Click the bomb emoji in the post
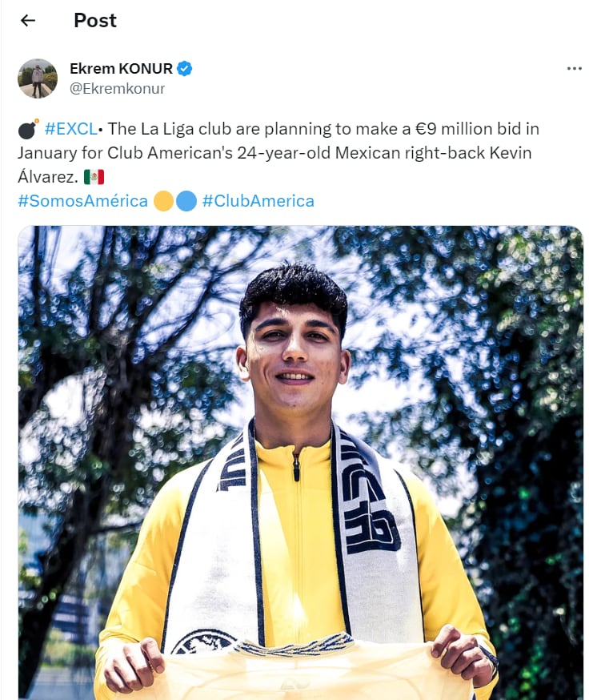Viewport: 597px width, 700px height. click(x=27, y=129)
